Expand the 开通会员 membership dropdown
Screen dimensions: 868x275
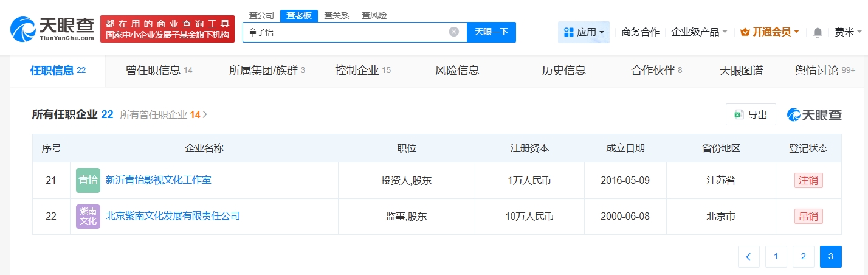click(x=770, y=32)
